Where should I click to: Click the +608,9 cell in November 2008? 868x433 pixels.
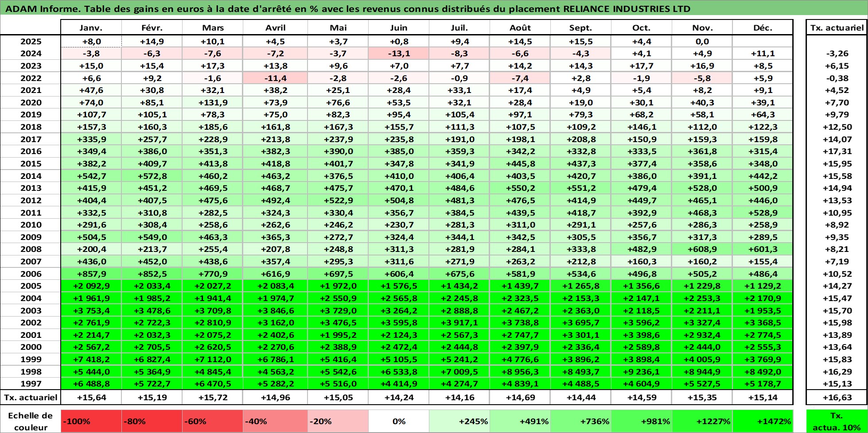click(x=702, y=249)
